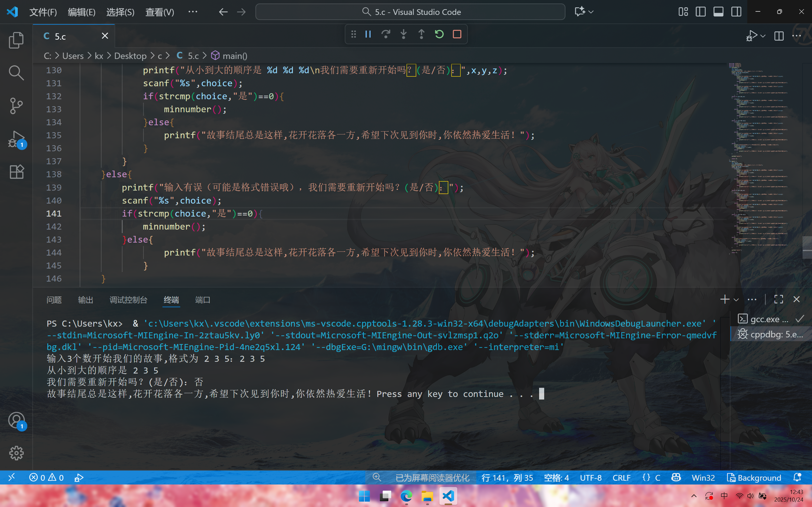Expand the hidden menus ellipsis in the menu bar
Viewport: 812px width, 507px height.
(x=193, y=12)
